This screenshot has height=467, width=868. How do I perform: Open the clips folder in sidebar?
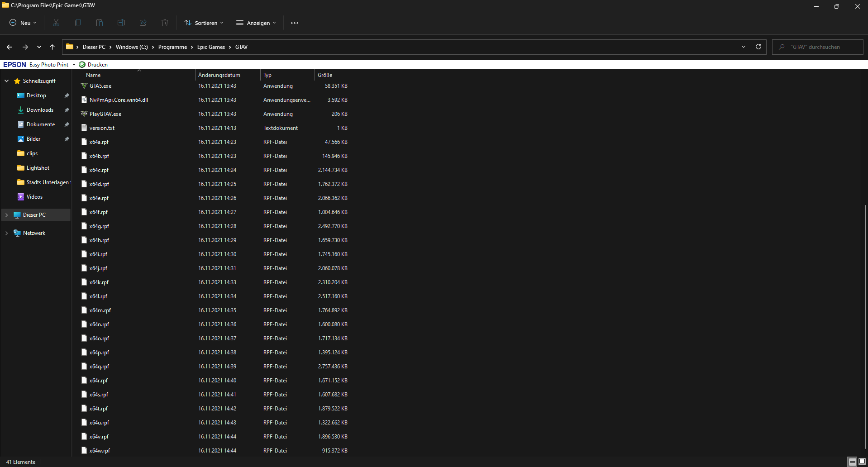pos(32,153)
